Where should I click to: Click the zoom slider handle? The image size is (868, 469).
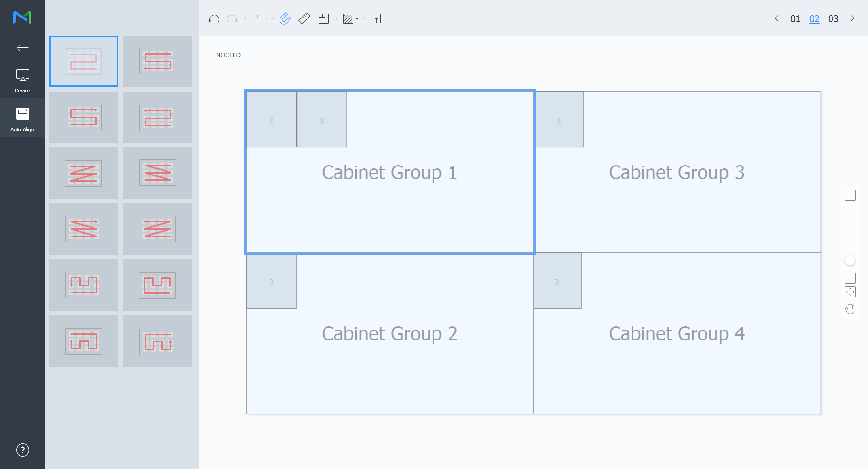click(x=850, y=261)
